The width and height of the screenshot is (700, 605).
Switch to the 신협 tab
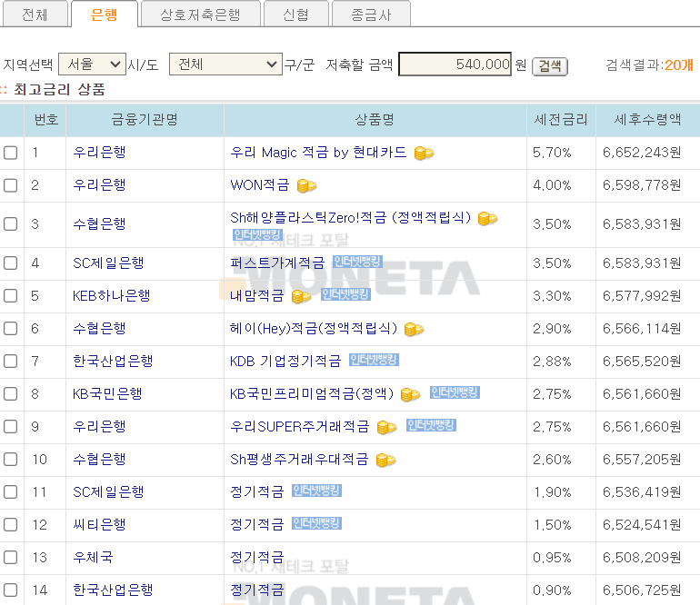point(296,15)
